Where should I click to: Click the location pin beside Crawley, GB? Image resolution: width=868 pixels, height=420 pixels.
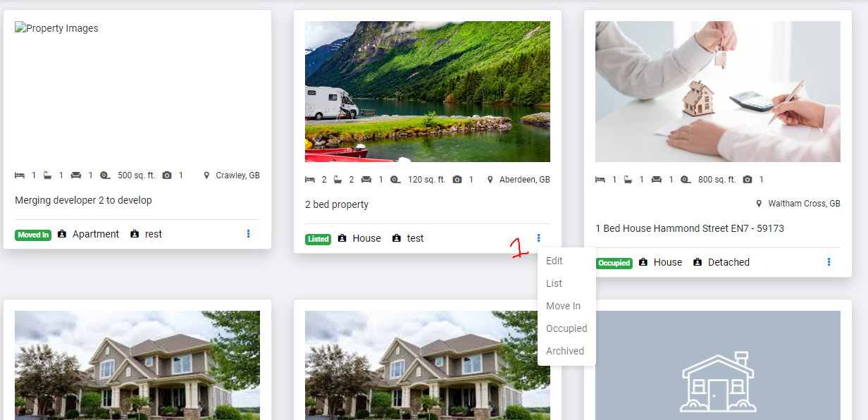(x=207, y=175)
